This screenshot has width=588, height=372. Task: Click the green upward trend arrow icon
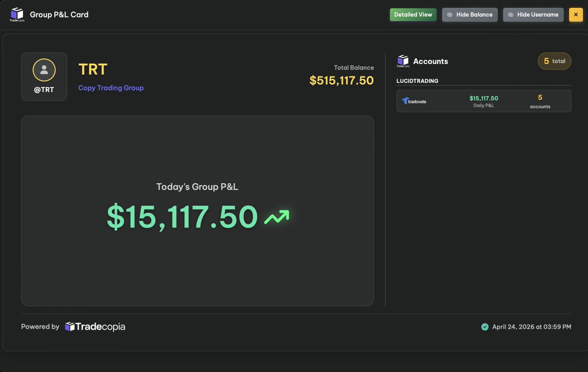(x=277, y=218)
